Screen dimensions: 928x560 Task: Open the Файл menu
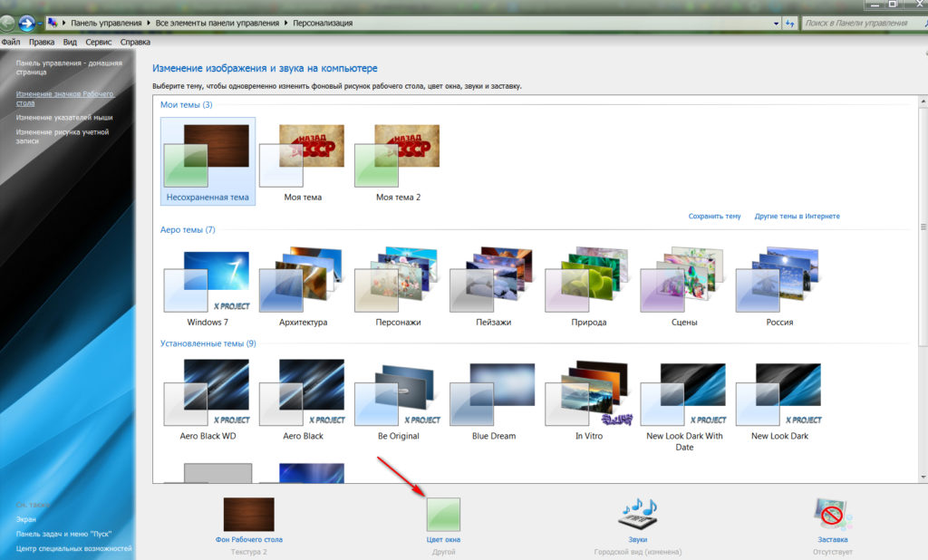[11, 41]
